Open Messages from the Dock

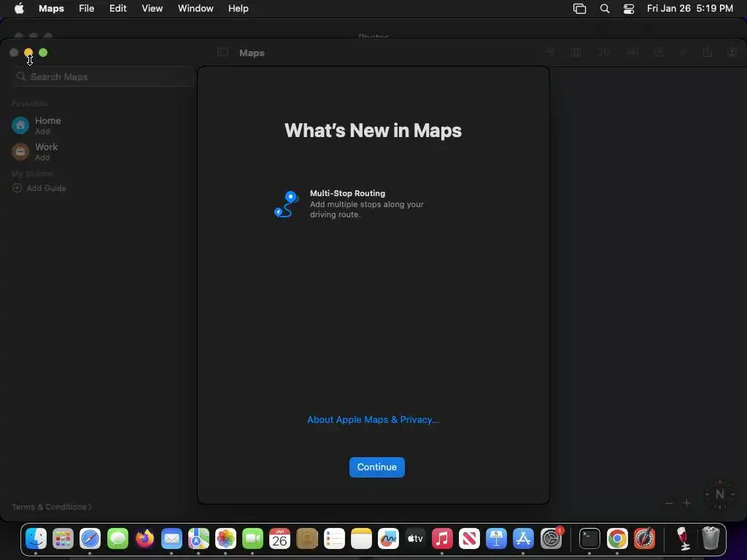117,539
